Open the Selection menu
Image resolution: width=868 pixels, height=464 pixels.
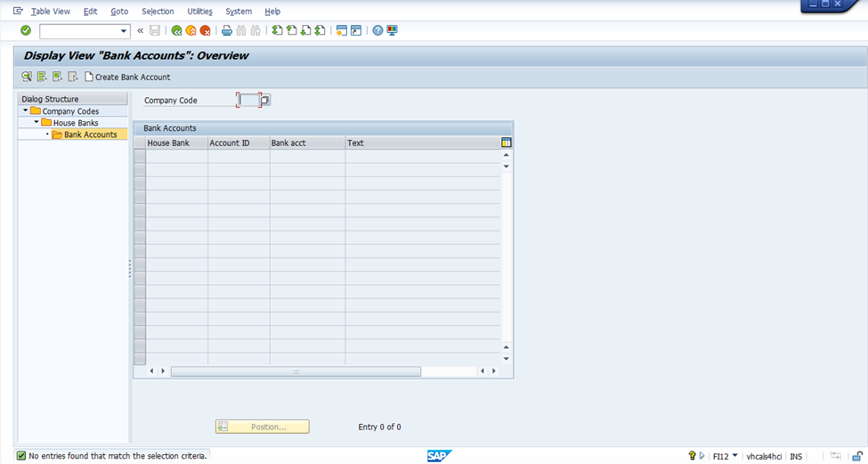coord(158,11)
